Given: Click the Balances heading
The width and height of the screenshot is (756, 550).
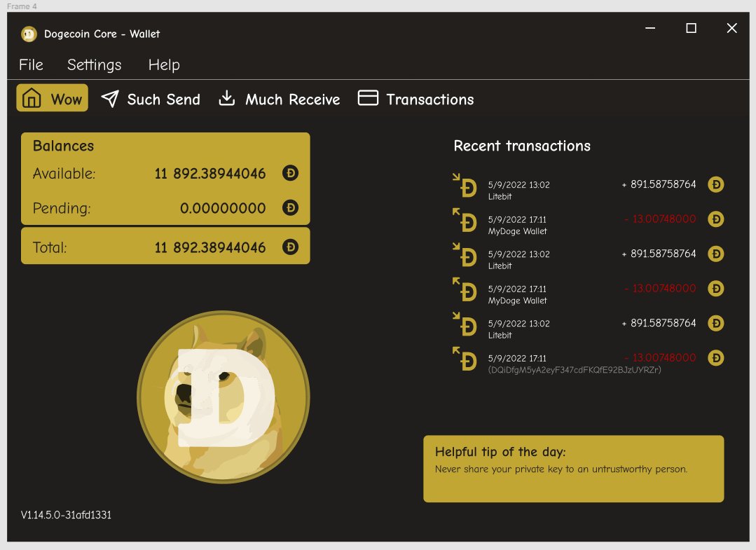Looking at the screenshot, I should click(x=63, y=146).
